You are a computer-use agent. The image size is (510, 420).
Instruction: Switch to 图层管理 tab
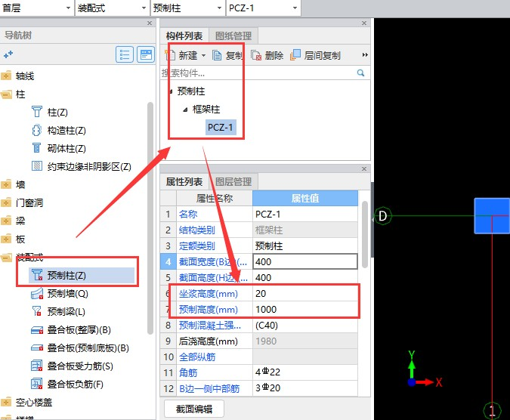point(233,181)
